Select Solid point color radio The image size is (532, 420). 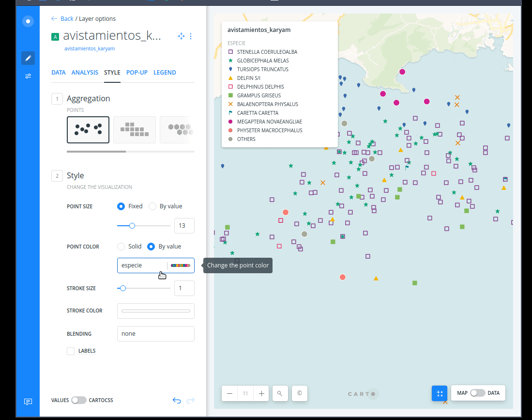121,247
